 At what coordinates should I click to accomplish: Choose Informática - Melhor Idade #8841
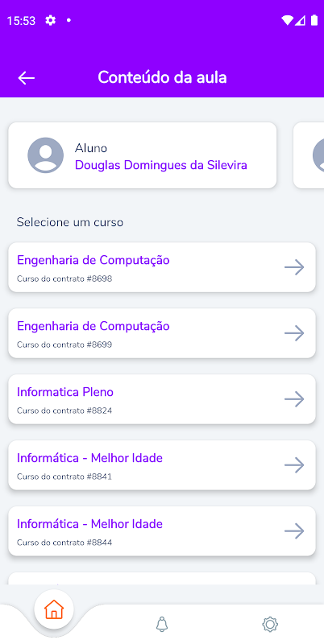(x=162, y=465)
